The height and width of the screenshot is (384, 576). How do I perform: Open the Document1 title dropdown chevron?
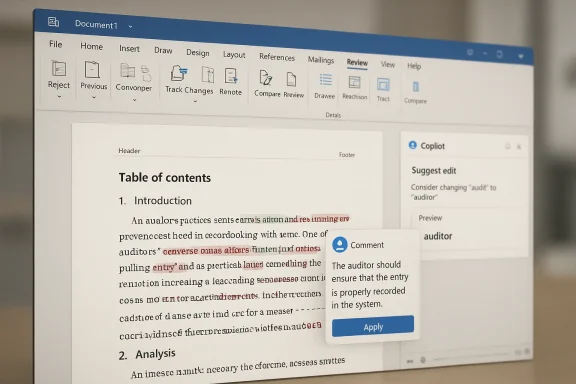130,26
